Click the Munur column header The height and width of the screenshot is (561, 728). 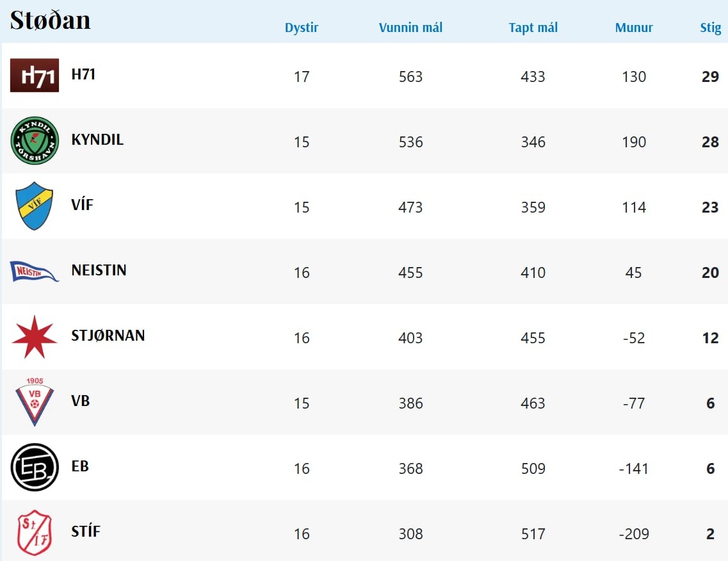[x=634, y=28]
